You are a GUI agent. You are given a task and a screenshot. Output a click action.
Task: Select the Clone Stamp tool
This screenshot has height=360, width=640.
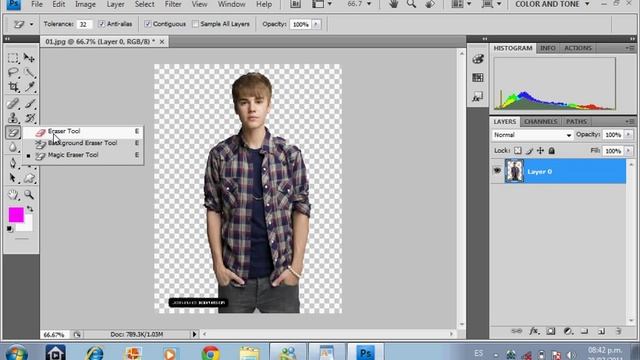pyautogui.click(x=13, y=118)
